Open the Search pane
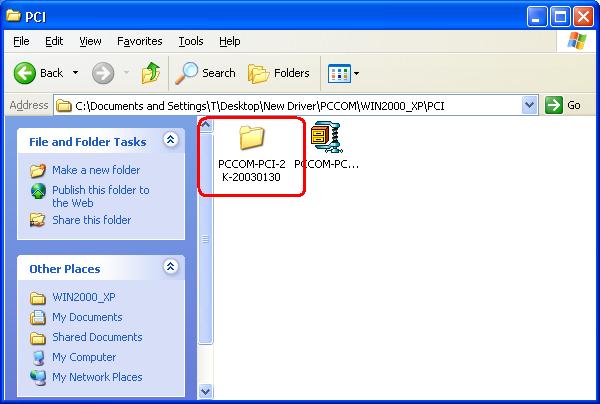The width and height of the screenshot is (600, 404). coord(205,73)
